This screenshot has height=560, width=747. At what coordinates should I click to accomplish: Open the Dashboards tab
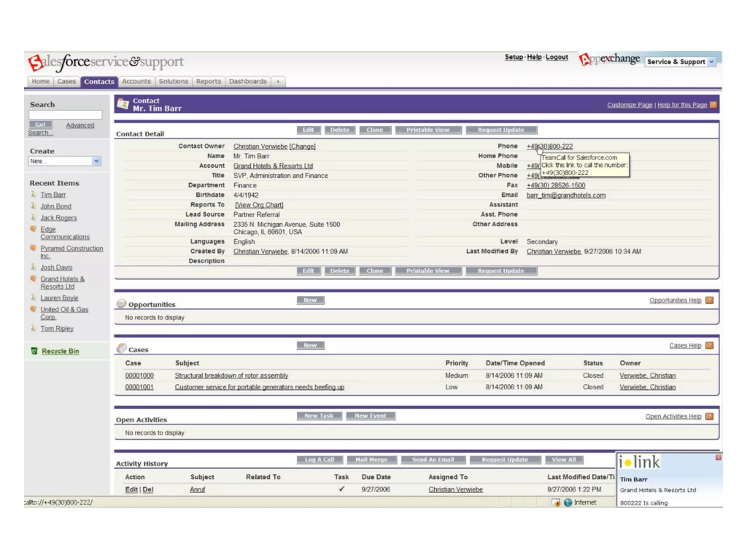click(248, 82)
